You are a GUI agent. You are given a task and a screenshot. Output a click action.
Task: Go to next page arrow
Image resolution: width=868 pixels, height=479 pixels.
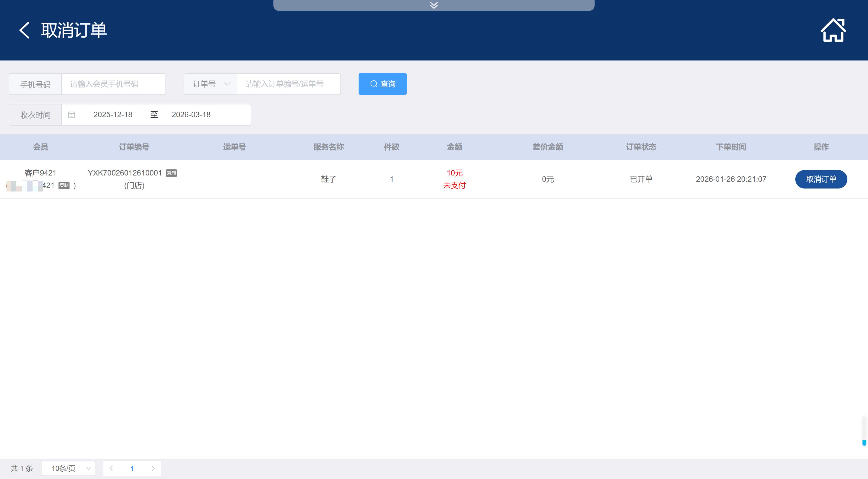pyautogui.click(x=153, y=468)
